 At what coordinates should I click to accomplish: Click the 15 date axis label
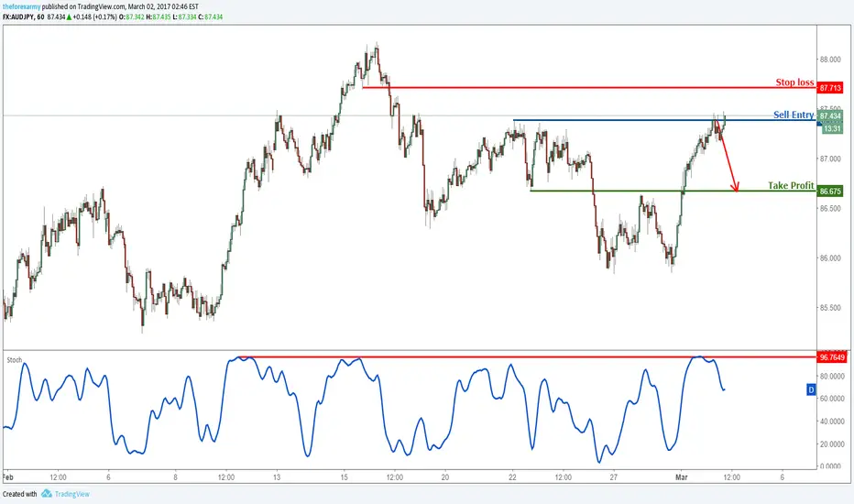[345, 477]
